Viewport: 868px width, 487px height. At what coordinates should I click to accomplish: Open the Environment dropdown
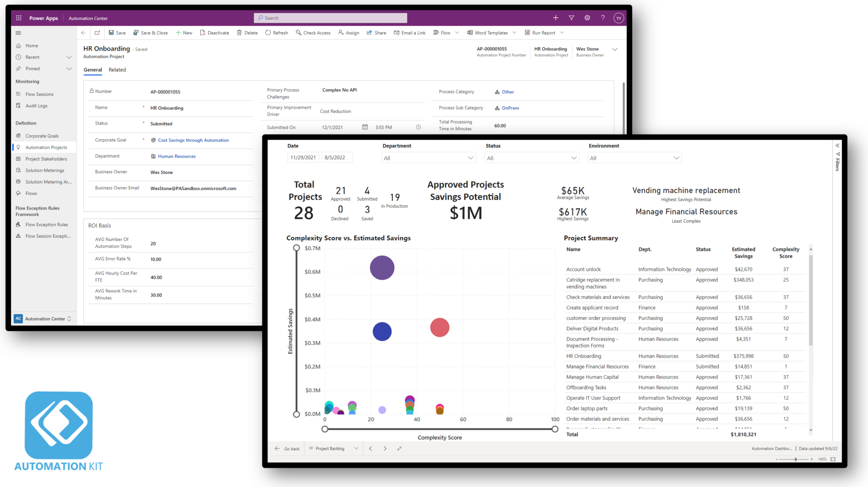click(677, 157)
